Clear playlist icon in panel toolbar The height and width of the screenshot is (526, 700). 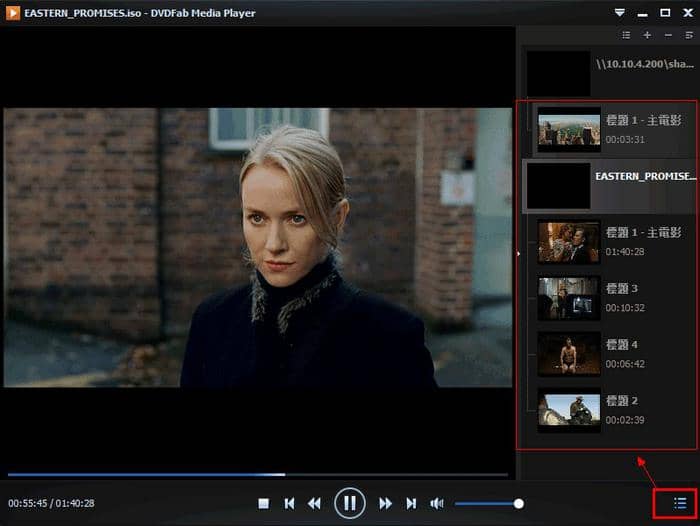pos(689,35)
